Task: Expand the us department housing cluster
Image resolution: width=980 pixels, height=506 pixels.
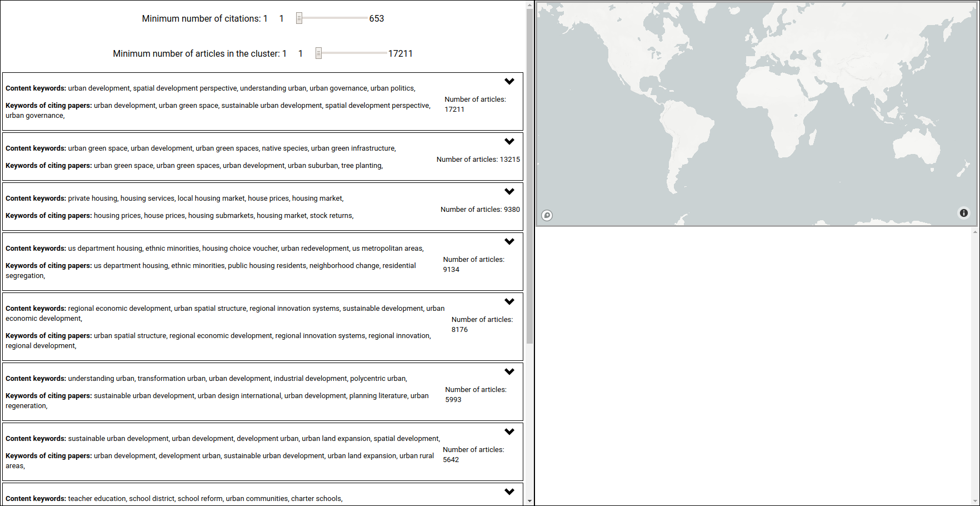Action: (x=509, y=241)
